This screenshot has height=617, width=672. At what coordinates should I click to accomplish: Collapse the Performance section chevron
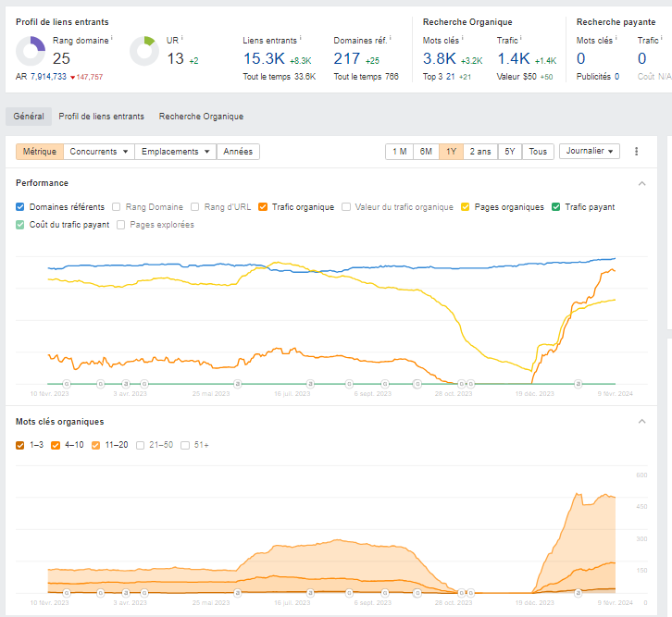[x=641, y=184]
